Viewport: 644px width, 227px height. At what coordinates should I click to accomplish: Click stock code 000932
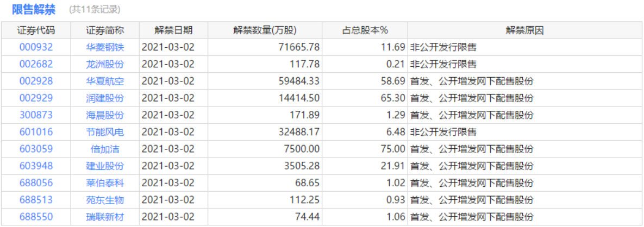coord(36,47)
